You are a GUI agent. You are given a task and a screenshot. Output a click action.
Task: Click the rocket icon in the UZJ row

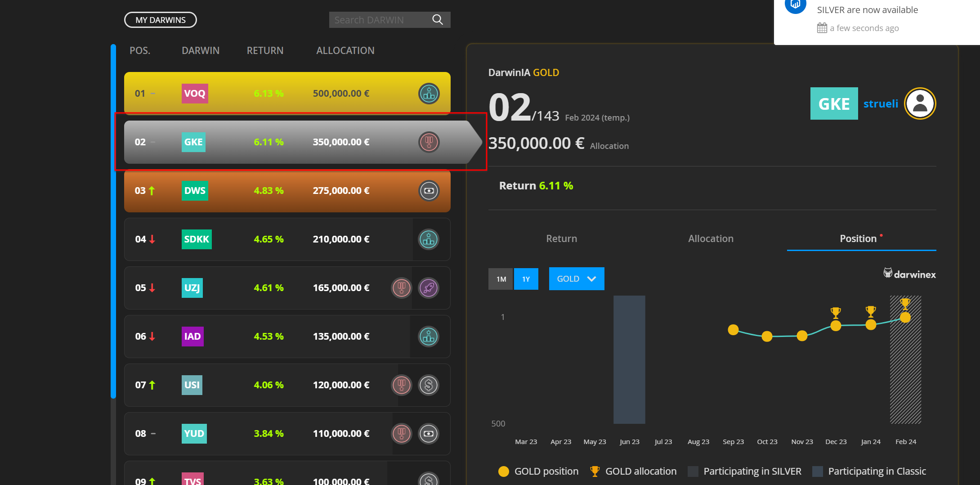point(429,288)
